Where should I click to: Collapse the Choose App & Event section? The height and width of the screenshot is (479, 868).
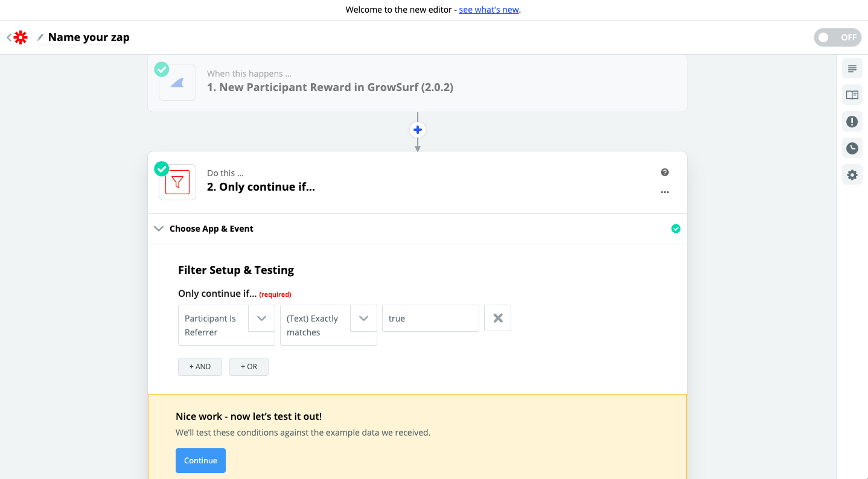(x=159, y=229)
